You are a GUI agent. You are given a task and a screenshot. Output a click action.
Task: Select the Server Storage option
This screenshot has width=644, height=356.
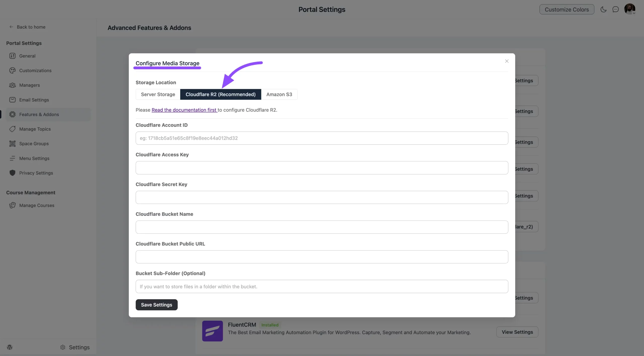[158, 94]
